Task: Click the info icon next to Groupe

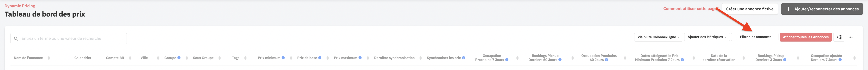Action: (x=179, y=58)
